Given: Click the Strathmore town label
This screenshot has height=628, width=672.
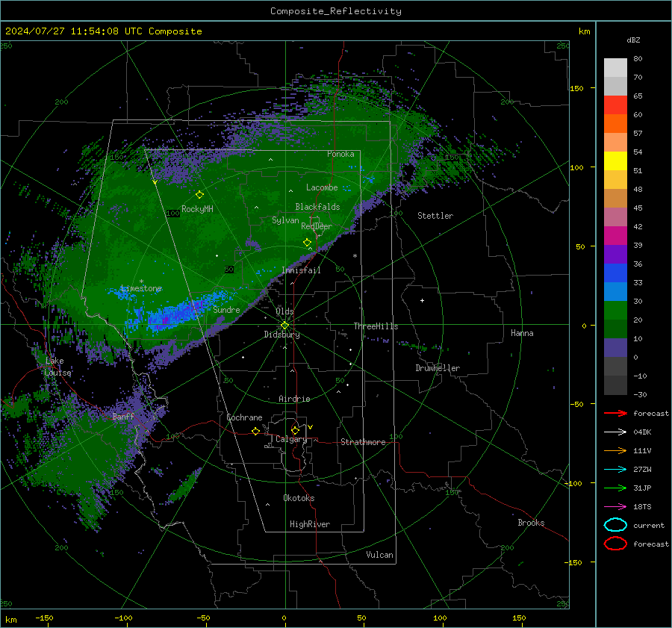Looking at the screenshot, I should pyautogui.click(x=363, y=442).
